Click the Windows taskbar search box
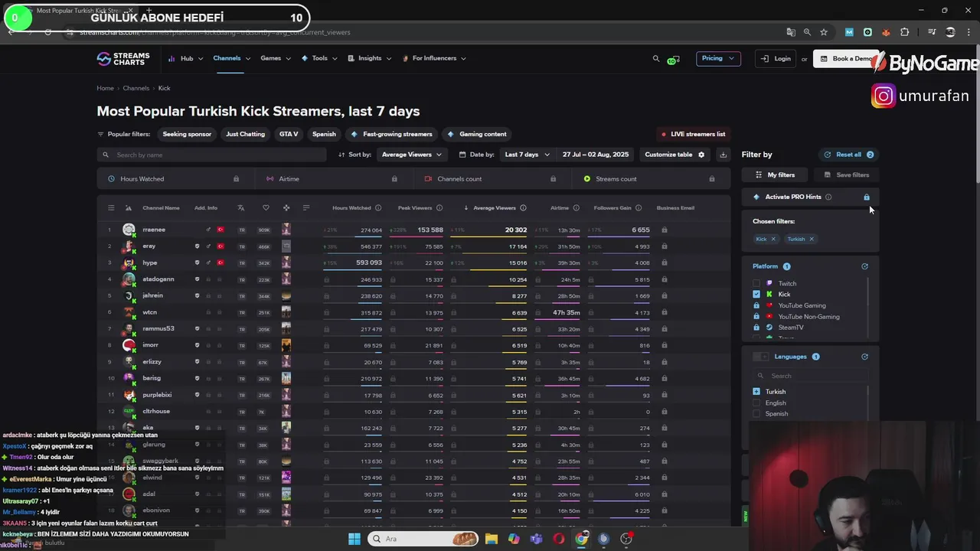The image size is (980, 551). (423, 539)
